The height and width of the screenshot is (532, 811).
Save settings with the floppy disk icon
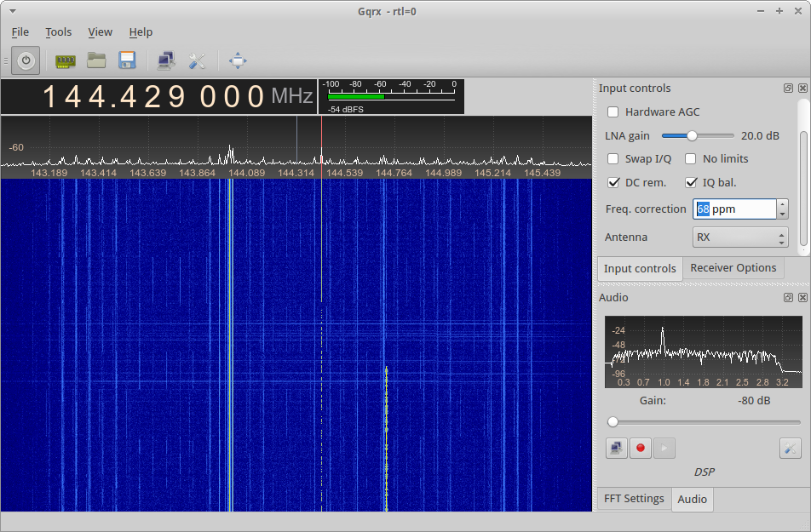pos(127,60)
